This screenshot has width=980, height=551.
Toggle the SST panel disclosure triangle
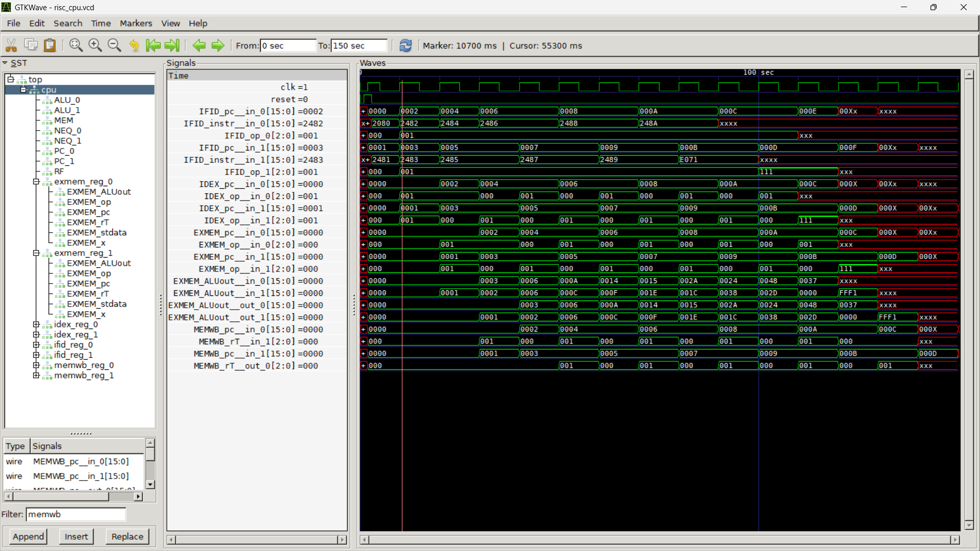tap(5, 63)
